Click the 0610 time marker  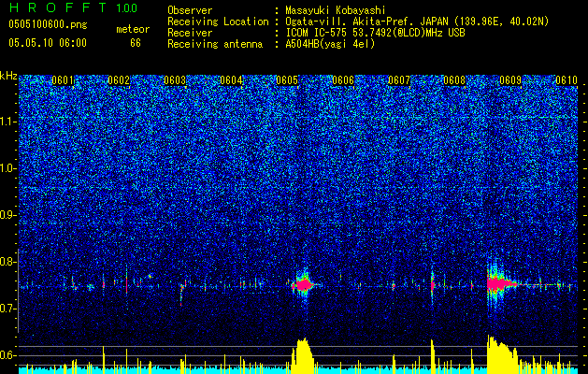pos(566,80)
